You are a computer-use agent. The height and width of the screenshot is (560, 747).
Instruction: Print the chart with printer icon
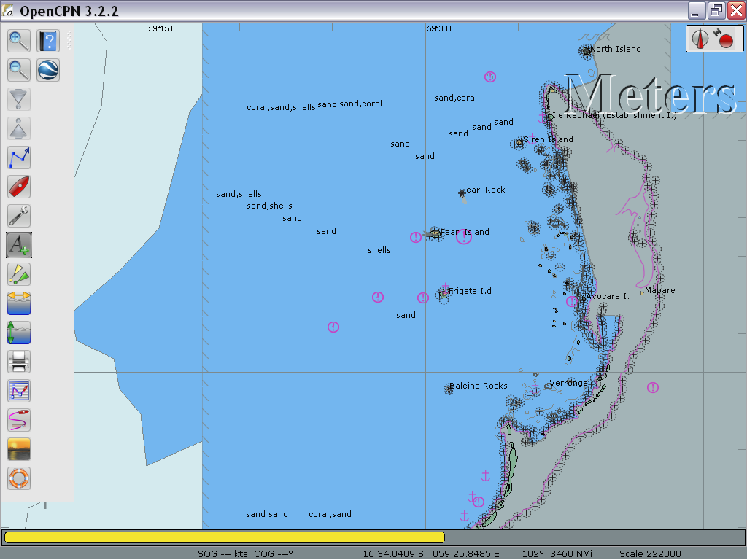pyautogui.click(x=19, y=362)
